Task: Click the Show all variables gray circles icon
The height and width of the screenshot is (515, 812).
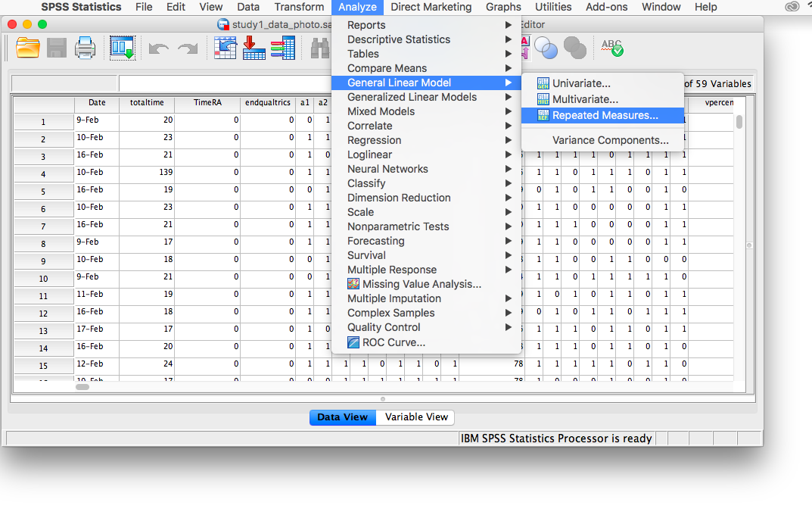Action: pyautogui.click(x=575, y=48)
